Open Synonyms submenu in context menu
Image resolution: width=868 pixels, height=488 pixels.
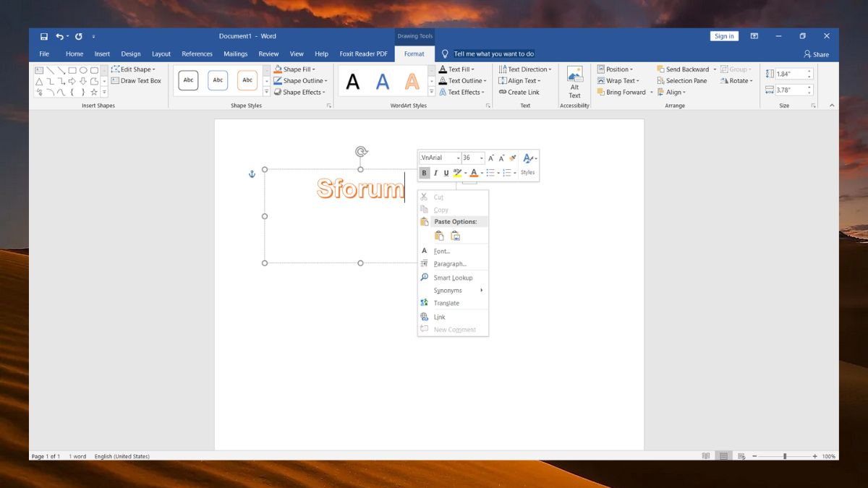pos(454,291)
